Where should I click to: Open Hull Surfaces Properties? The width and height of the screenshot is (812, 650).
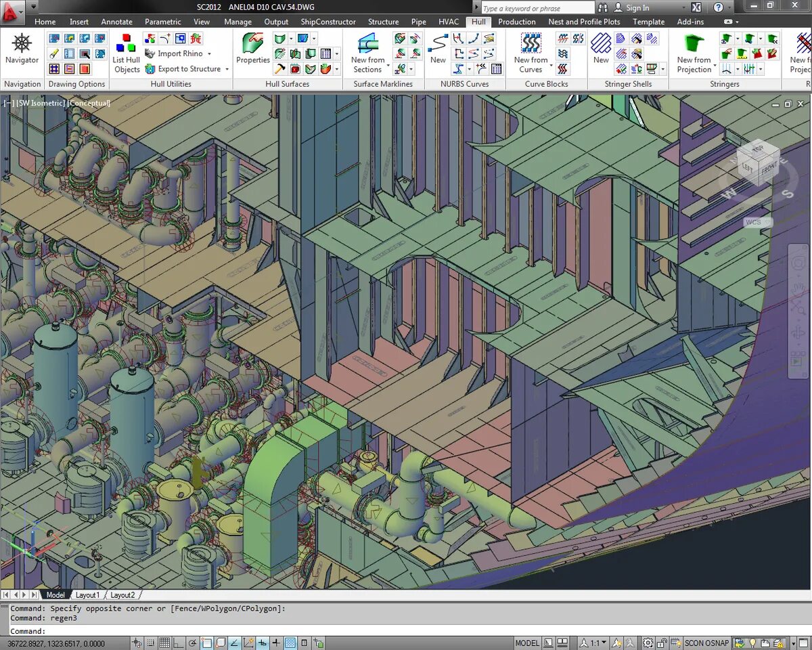(253, 49)
